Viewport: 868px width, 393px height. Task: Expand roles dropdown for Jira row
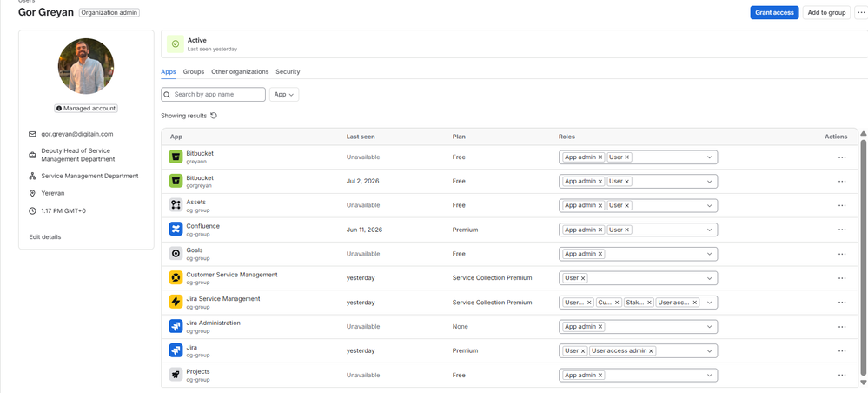[709, 351]
